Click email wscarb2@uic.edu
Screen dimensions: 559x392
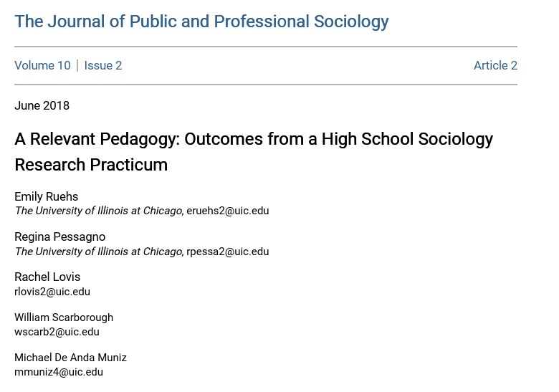click(x=57, y=332)
